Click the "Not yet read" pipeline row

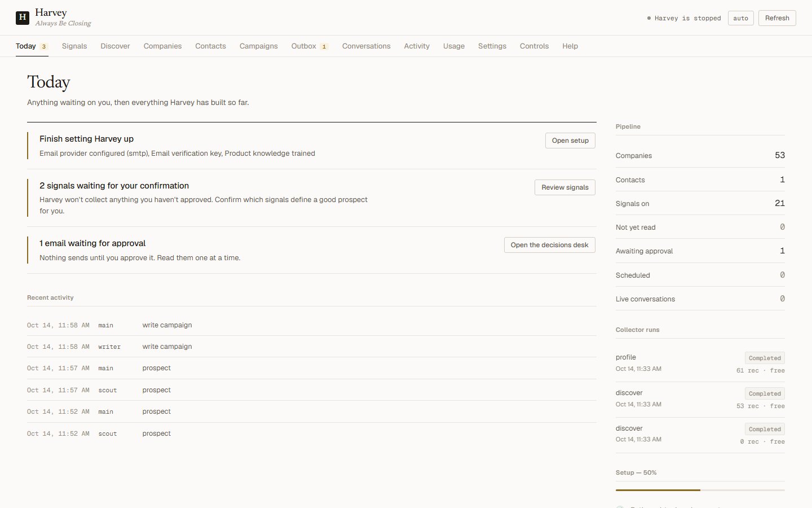click(700, 227)
